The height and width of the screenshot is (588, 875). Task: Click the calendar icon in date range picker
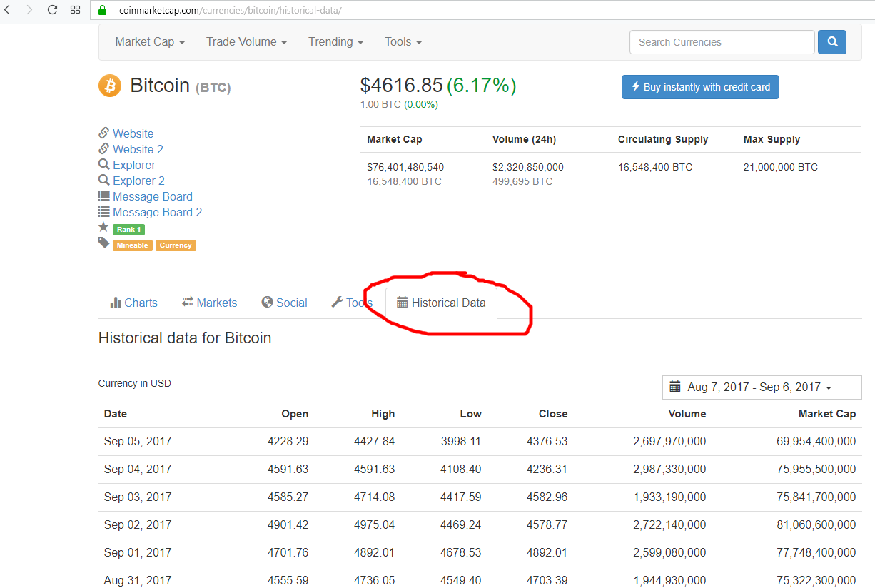(675, 387)
